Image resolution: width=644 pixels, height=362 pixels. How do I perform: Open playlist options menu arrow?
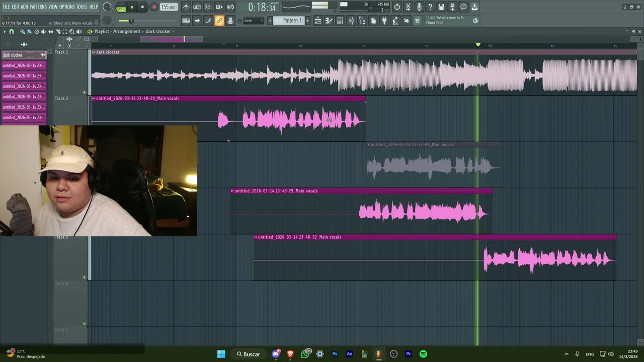5,31
